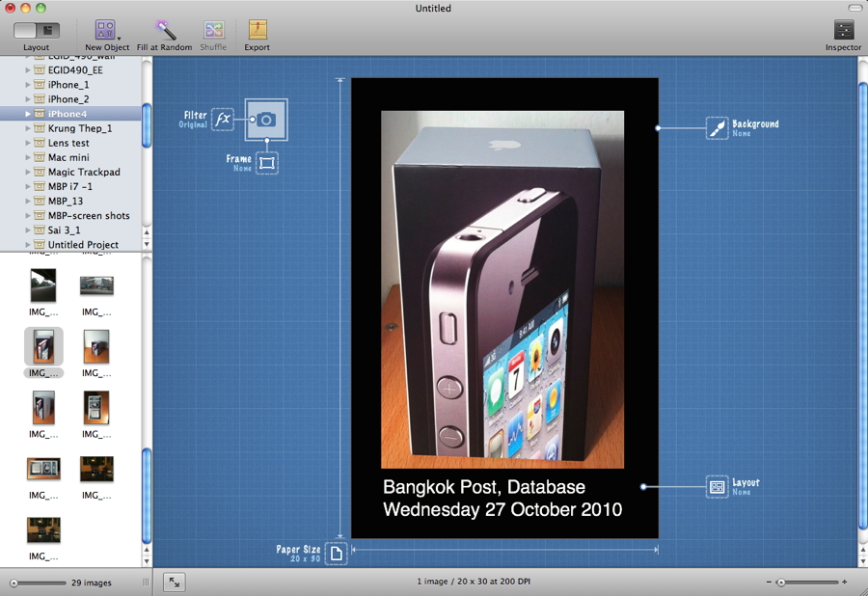Select the Untitled Project row
The width and height of the screenshot is (868, 596).
pyautogui.click(x=70, y=245)
